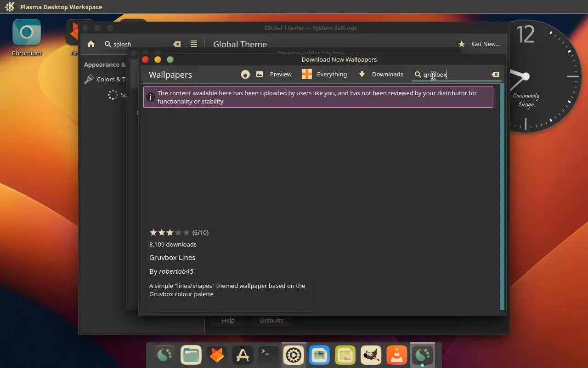Click the Get New... button
The image size is (588, 368).
pos(479,44)
